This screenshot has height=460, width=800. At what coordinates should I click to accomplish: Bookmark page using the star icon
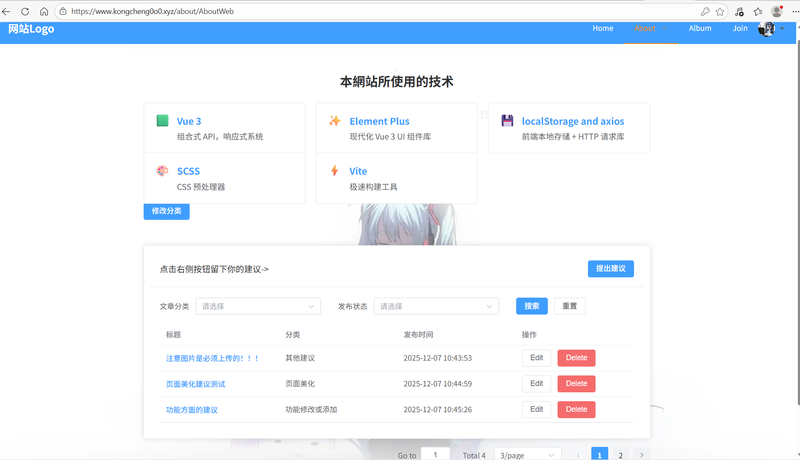click(x=720, y=11)
